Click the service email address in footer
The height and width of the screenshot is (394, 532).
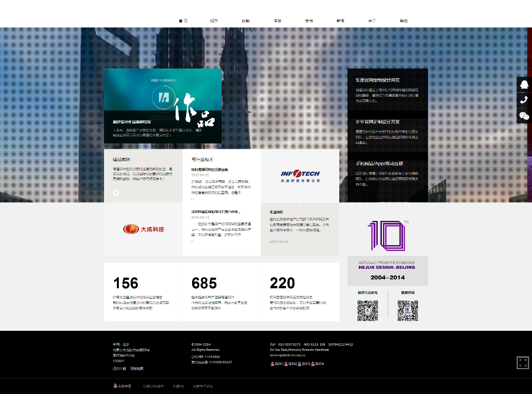288,356
